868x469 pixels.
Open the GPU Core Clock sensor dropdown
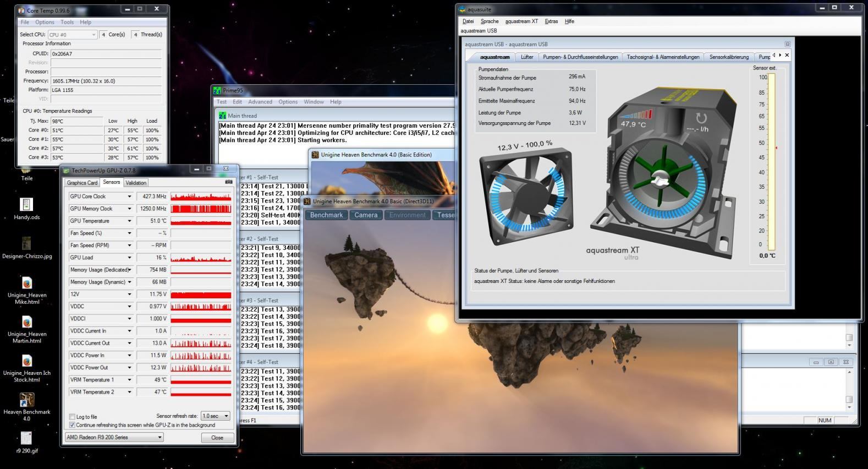(130, 197)
